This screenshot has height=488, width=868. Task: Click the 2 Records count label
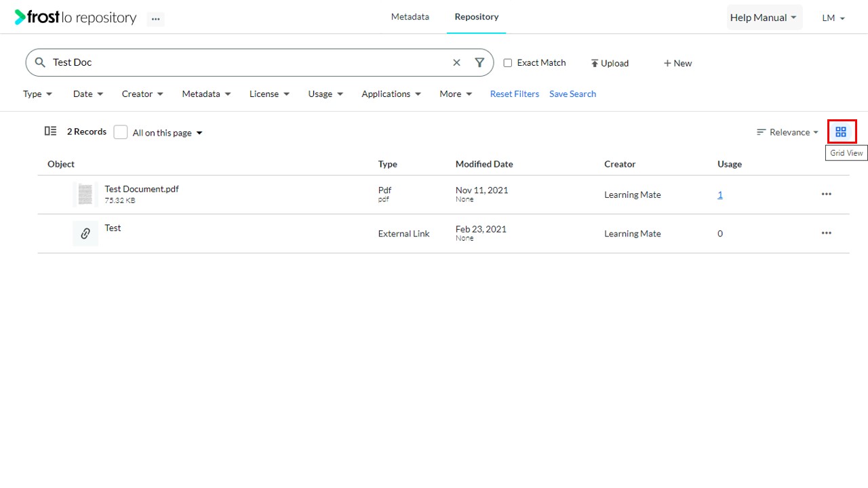click(87, 132)
